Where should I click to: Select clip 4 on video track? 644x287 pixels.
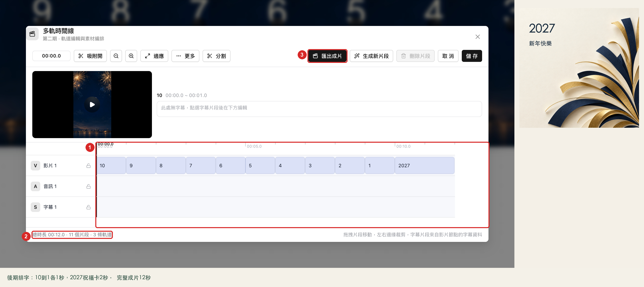pyautogui.click(x=290, y=165)
